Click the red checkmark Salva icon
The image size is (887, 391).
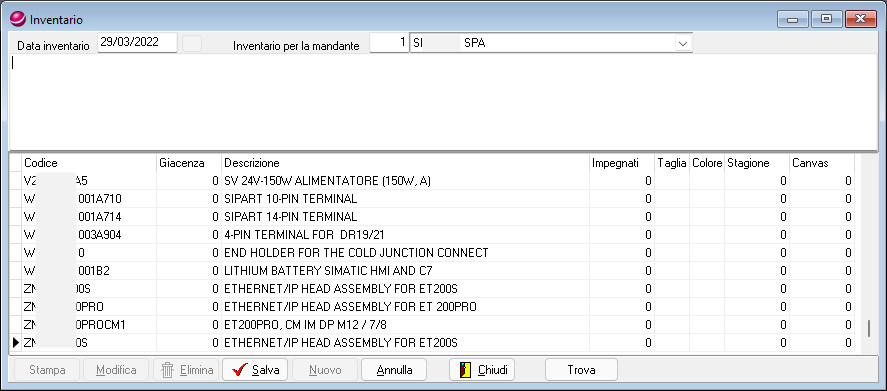coord(240,370)
